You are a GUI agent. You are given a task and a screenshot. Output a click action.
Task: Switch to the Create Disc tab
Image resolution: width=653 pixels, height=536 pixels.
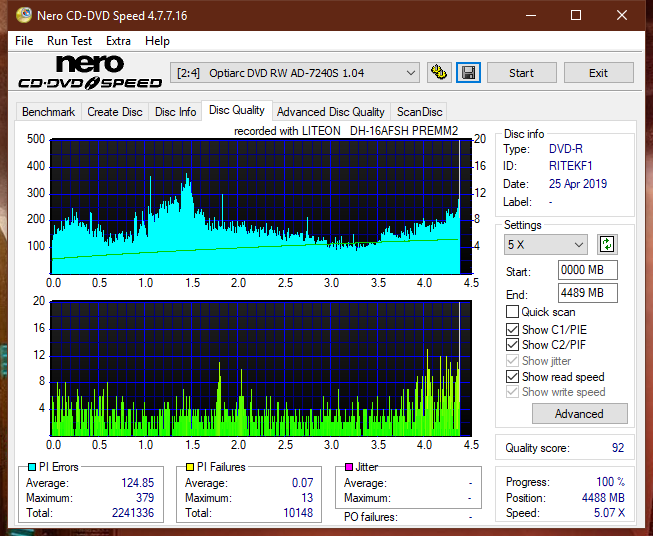click(x=115, y=112)
